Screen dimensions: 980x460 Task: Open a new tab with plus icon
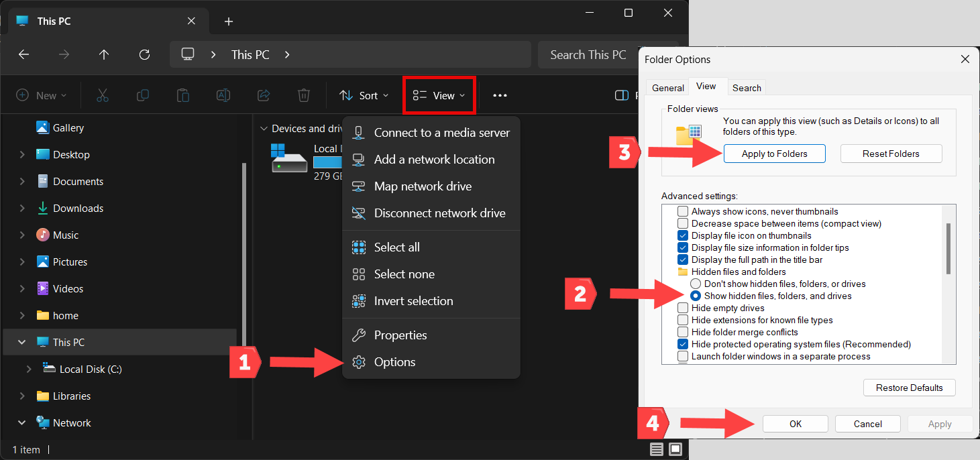229,21
